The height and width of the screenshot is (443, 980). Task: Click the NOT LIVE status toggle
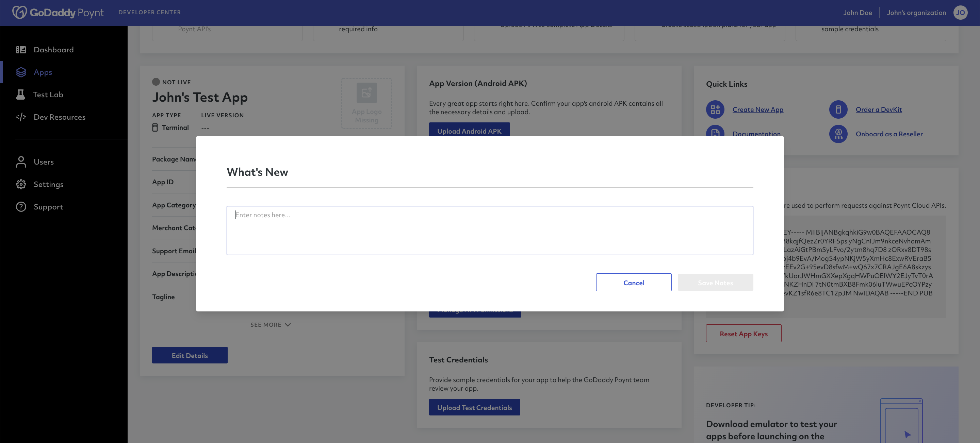coord(156,82)
